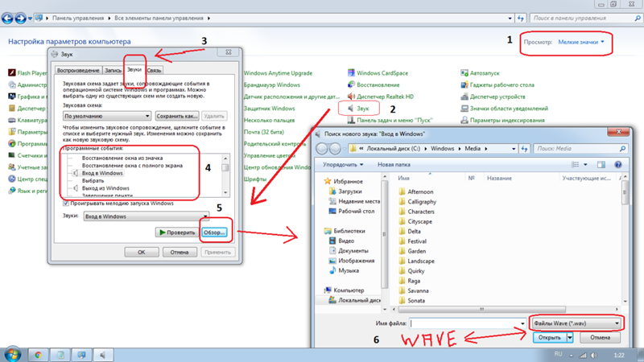Open Значки области уведомлений icon
This screenshot has height=362, width=644.
click(x=464, y=109)
